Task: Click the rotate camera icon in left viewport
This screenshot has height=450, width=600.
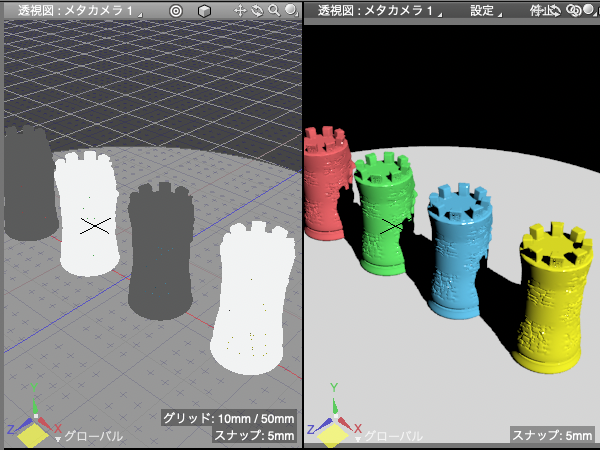Action: click(257, 10)
